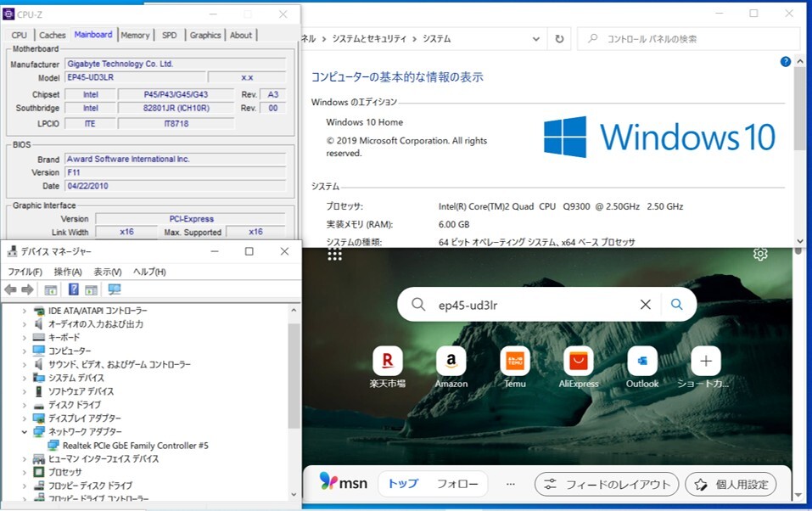812x511 pixels.
Task: Open ファイル(F) menu in Device Manager
Action: tap(25, 272)
